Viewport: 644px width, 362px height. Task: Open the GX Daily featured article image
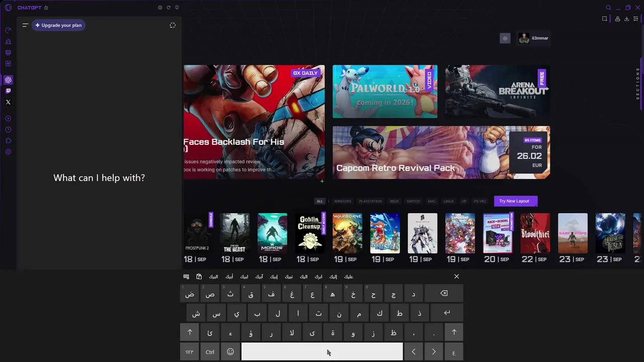254,122
